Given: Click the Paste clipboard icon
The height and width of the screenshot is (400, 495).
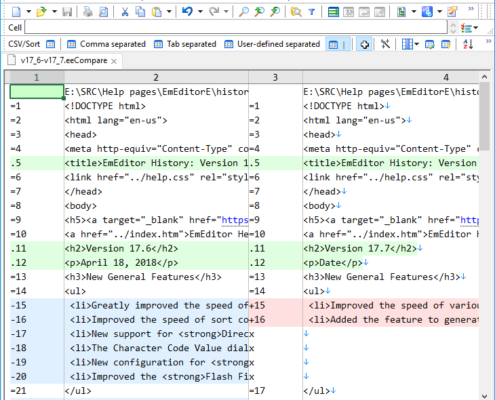Looking at the screenshot, I should (x=157, y=12).
